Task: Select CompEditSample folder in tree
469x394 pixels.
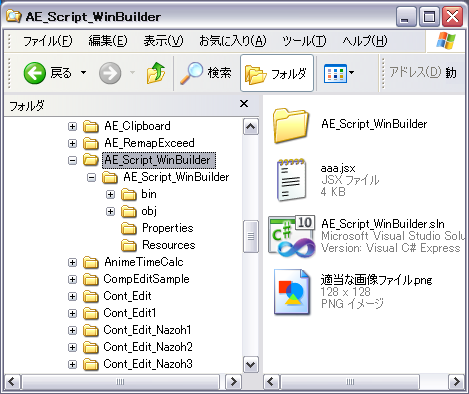Action: pos(146,279)
